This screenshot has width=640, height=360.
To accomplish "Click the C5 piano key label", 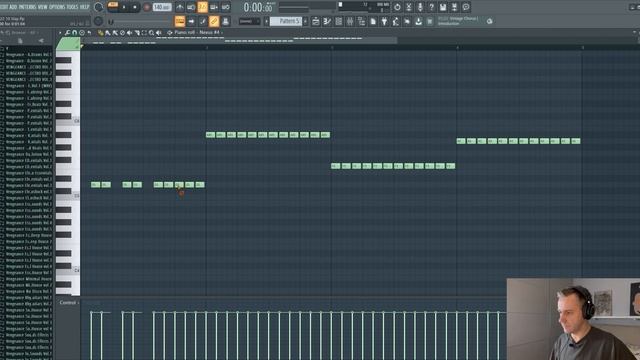I will [x=76, y=196].
